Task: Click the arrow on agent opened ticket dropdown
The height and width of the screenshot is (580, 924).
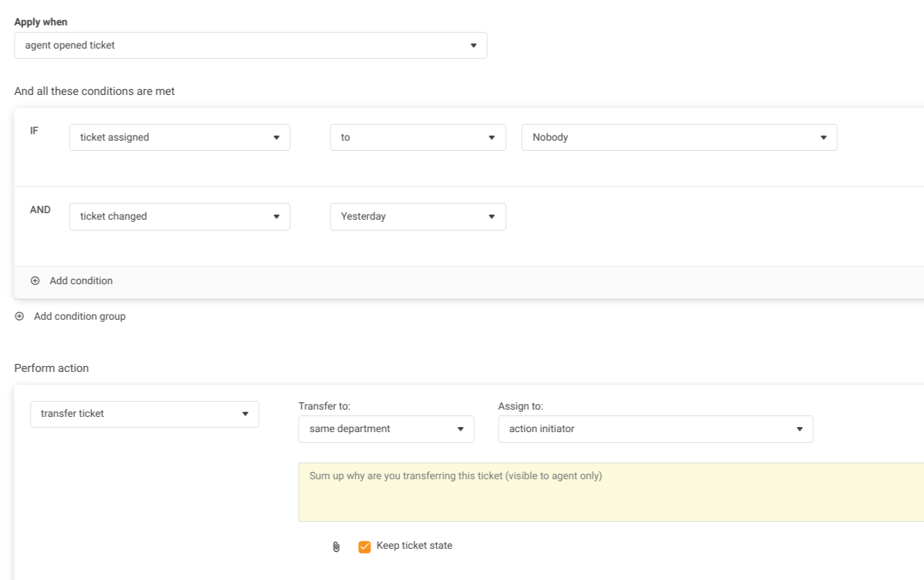Action: point(473,46)
